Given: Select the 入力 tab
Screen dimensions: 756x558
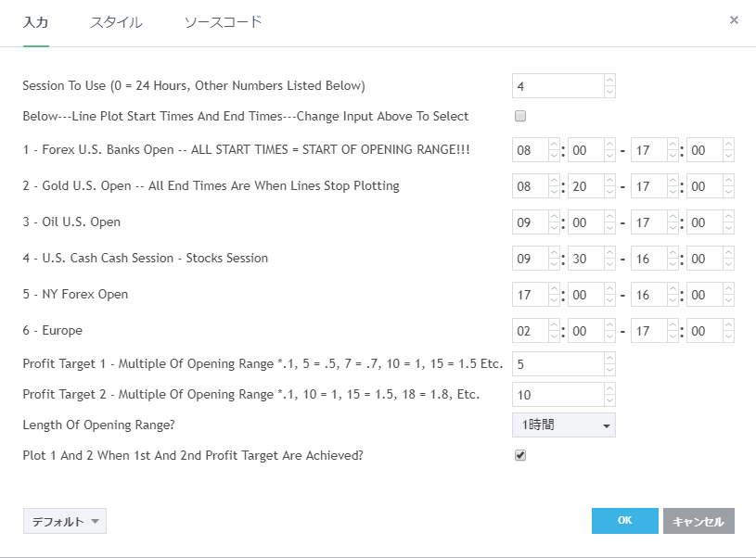Looking at the screenshot, I should coord(35,22).
